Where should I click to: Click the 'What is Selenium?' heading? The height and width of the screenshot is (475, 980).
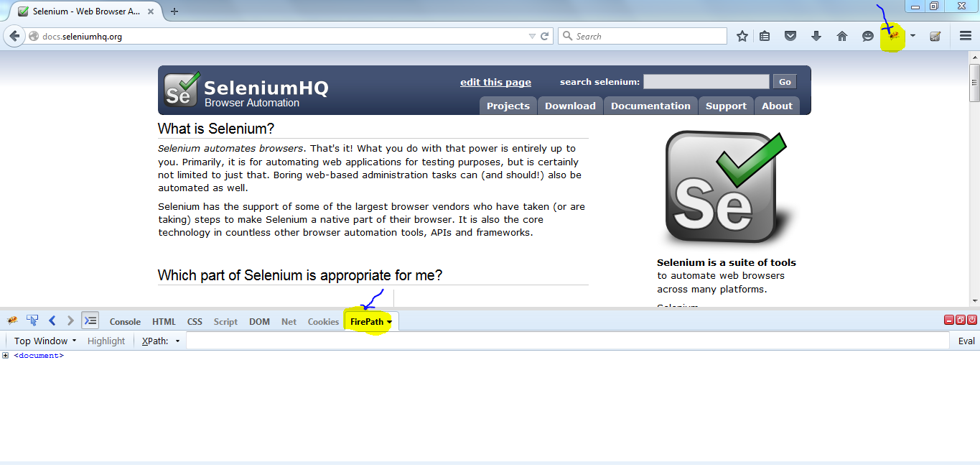tap(216, 129)
